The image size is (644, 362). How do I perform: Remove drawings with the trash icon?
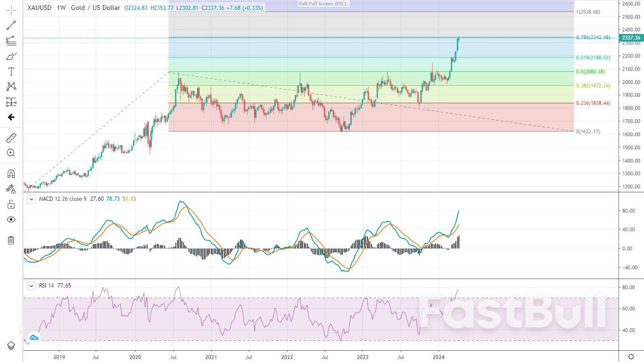[11, 240]
